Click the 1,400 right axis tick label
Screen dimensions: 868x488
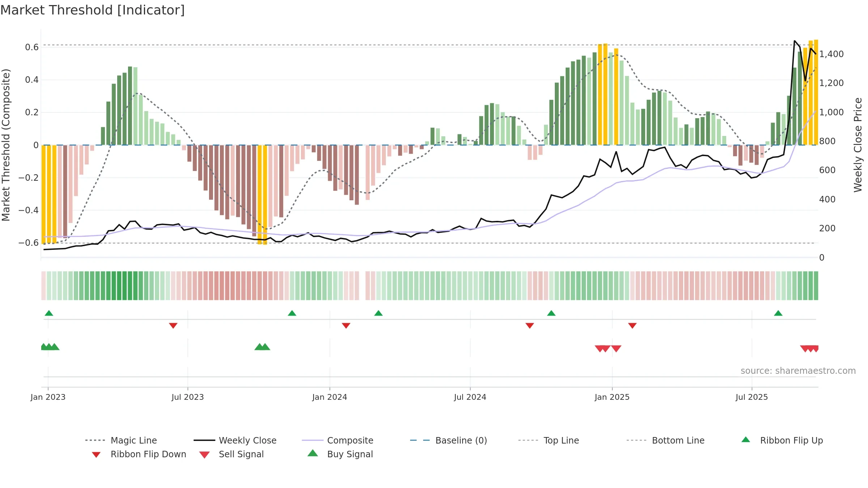[x=831, y=54]
